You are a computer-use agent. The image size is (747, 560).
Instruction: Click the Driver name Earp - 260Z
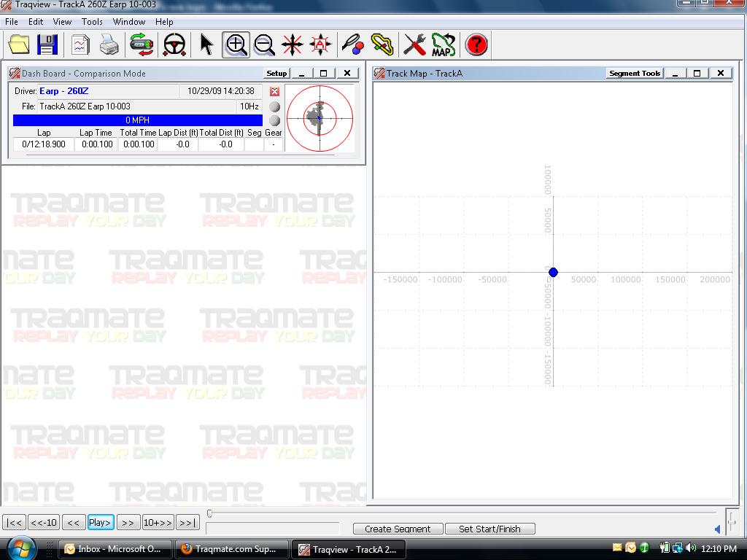pos(64,91)
